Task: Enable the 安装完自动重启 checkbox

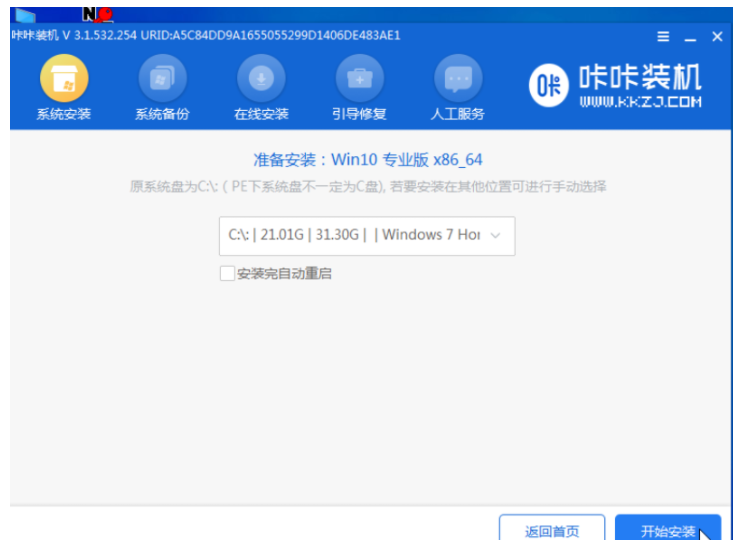Action: pos(227,273)
